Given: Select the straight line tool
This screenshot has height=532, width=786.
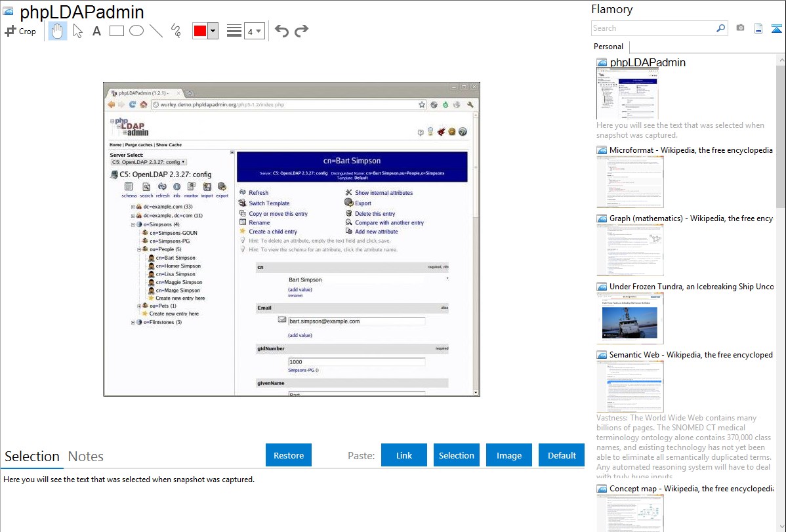Looking at the screenshot, I should 156,31.
